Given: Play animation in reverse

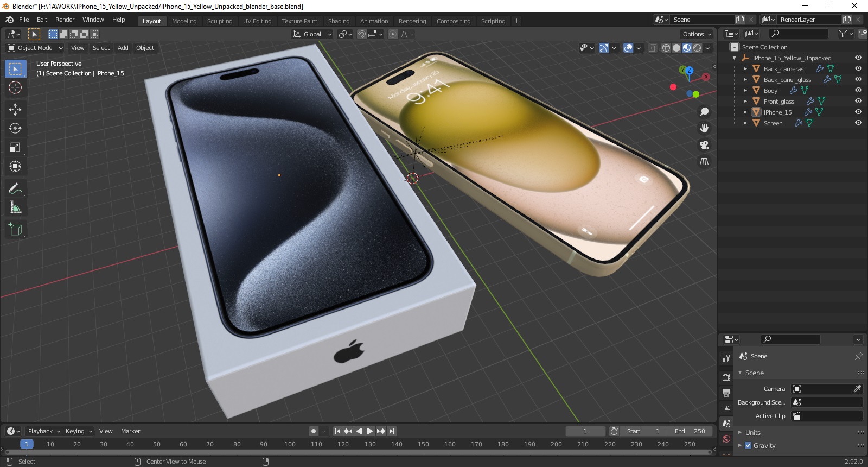Looking at the screenshot, I should click(359, 431).
